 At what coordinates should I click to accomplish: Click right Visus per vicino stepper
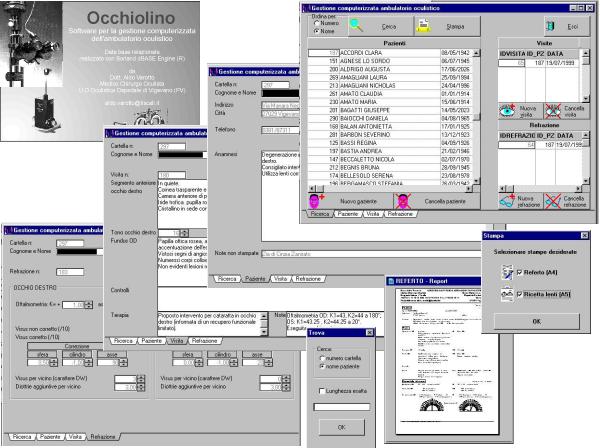286,379
